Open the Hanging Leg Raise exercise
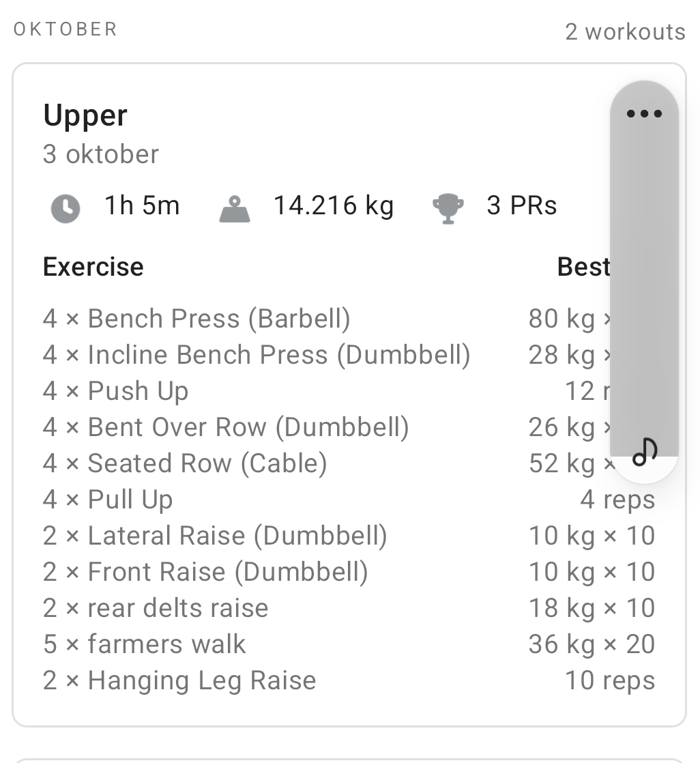The height and width of the screenshot is (763, 700). pyautogui.click(x=179, y=680)
